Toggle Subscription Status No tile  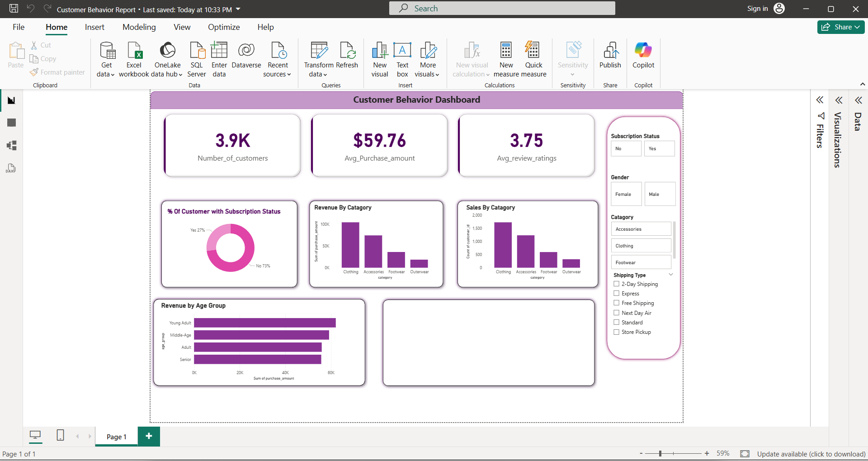click(x=626, y=148)
